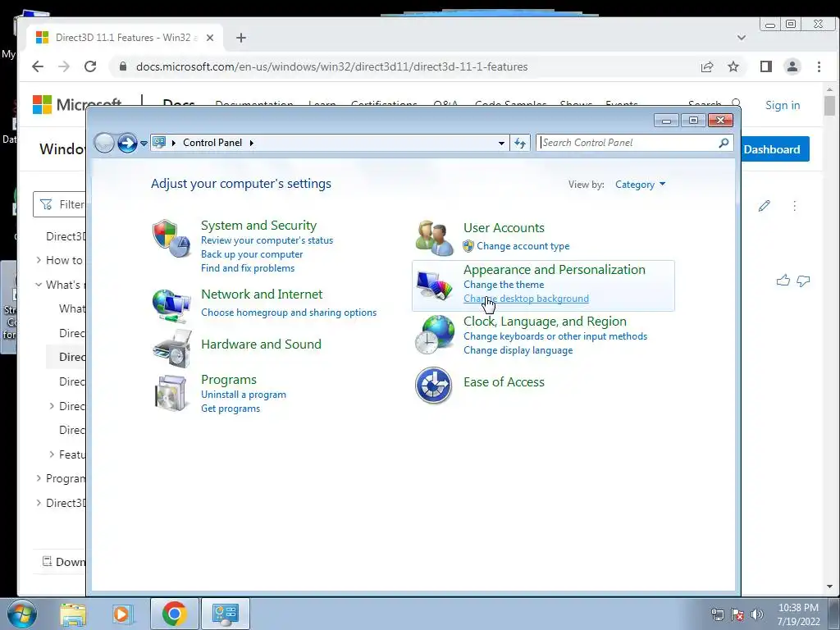Open Chrome side panel icon
840x630 pixels.
[766, 66]
